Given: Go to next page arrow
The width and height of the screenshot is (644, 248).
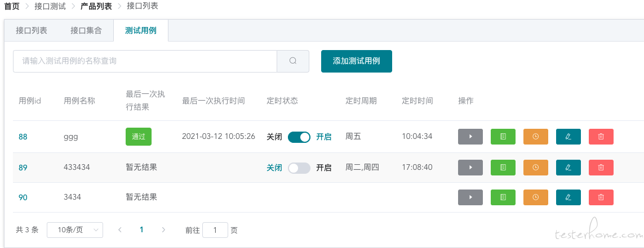Looking at the screenshot, I should 163,230.
